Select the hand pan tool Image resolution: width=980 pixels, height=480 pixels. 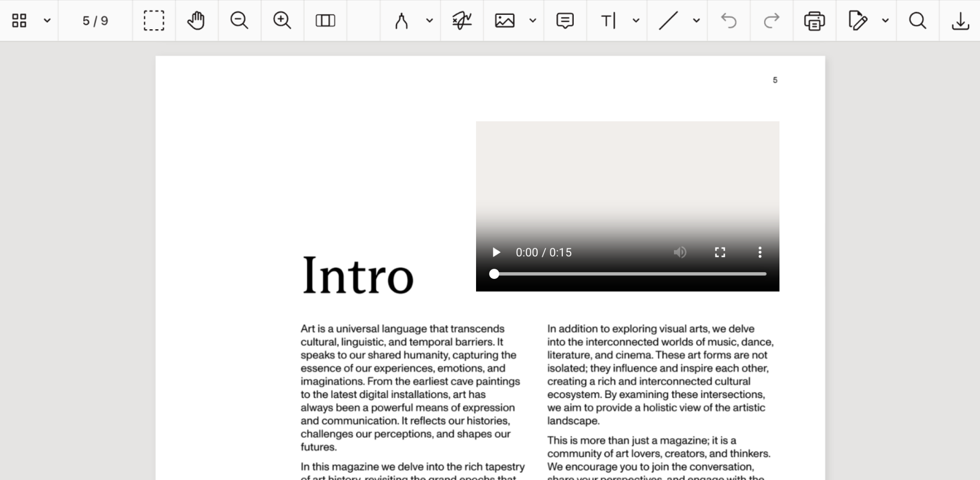[196, 20]
